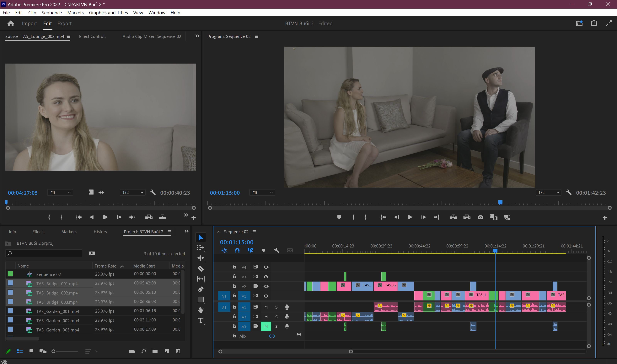The width and height of the screenshot is (617, 364).
Task: Expand hidden Source panel tabs chevron
Action: pos(197,36)
